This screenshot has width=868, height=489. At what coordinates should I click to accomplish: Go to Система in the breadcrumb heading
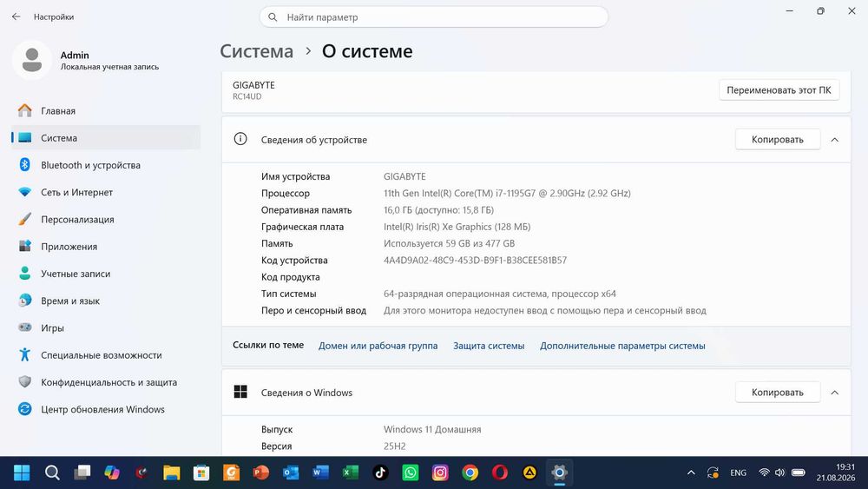click(257, 51)
